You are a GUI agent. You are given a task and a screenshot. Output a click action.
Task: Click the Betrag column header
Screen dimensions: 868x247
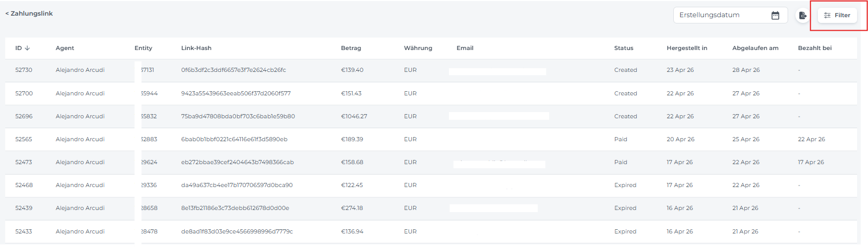click(351, 48)
